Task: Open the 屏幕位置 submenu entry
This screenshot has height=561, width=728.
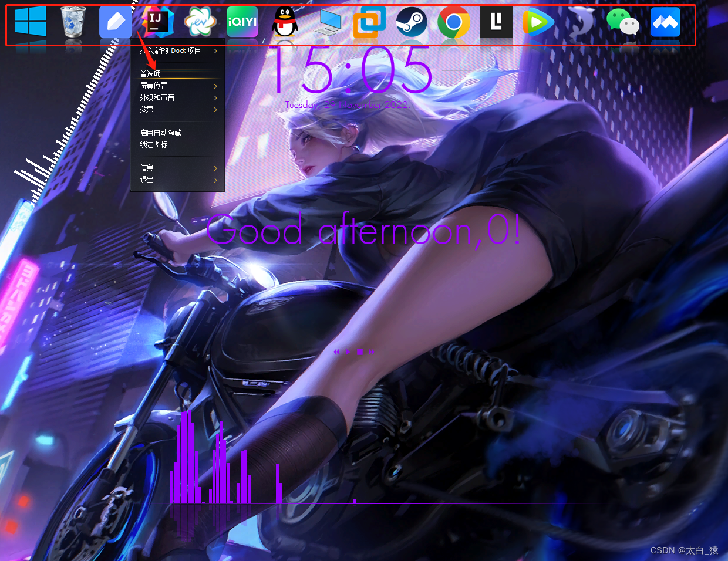Action: point(177,86)
